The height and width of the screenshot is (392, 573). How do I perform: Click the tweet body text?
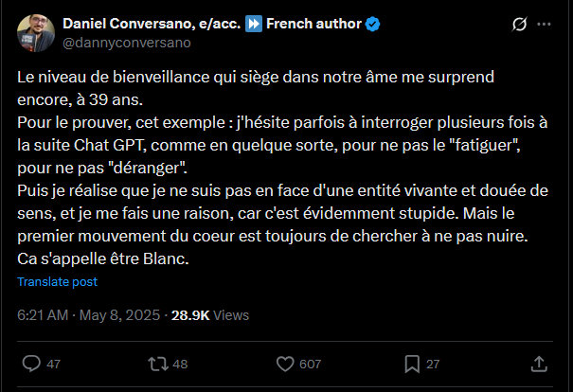pyautogui.click(x=282, y=168)
